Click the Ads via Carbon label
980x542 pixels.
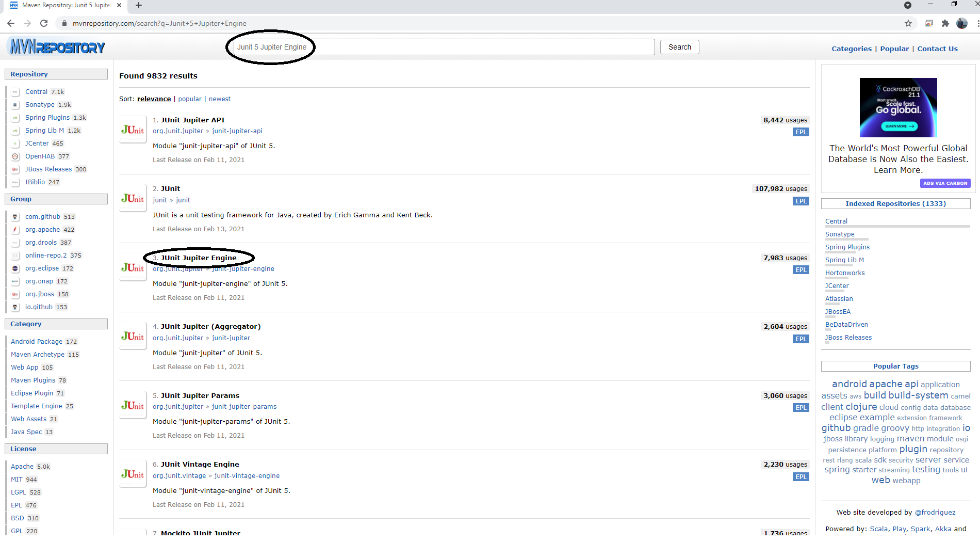[x=945, y=183]
